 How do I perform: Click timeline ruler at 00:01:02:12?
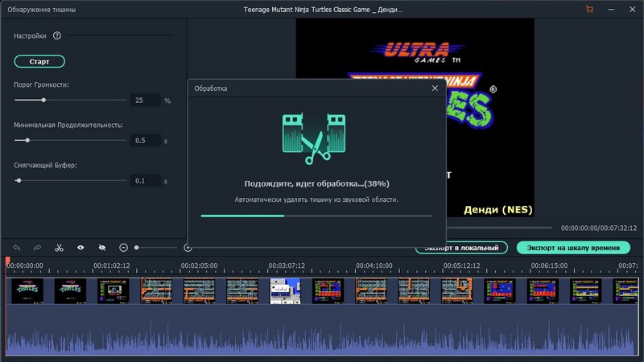[x=111, y=266]
